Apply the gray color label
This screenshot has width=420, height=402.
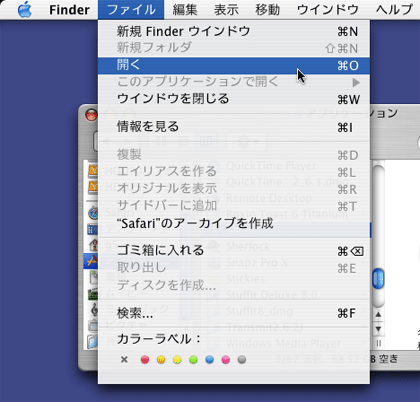point(242,360)
